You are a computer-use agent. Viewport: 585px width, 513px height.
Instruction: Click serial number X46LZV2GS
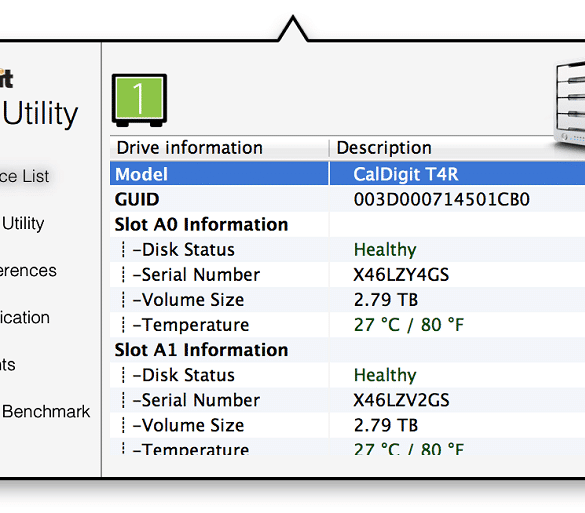pos(401,400)
